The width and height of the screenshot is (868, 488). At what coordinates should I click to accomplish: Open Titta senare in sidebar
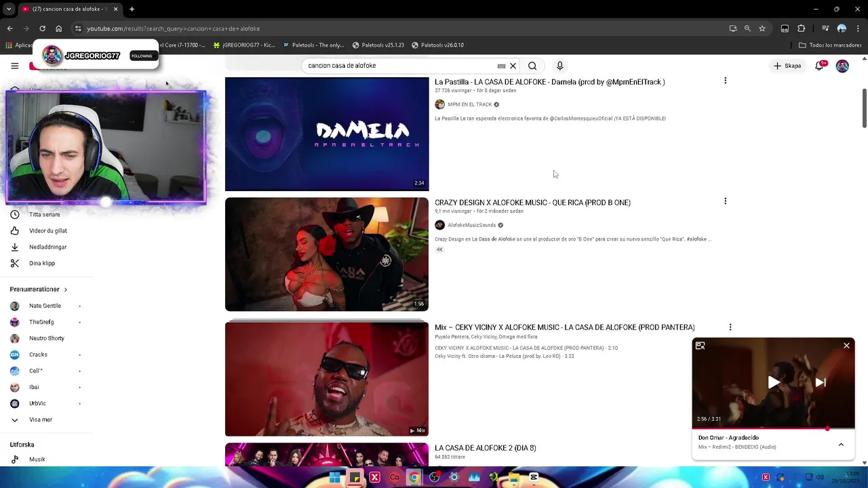click(45, 214)
